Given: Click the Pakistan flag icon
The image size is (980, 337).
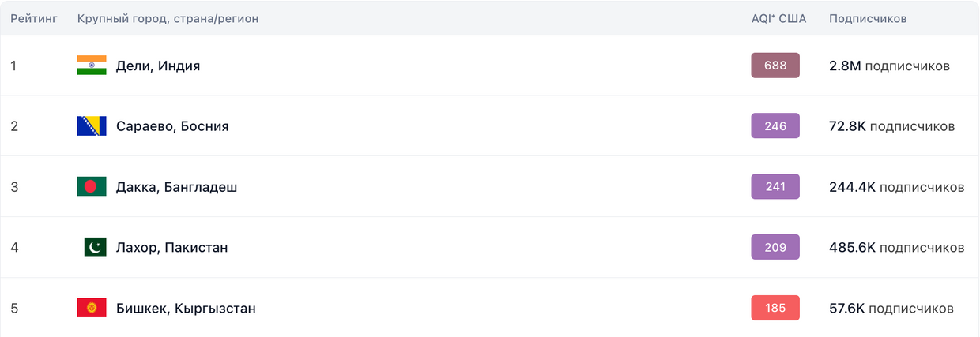Looking at the screenshot, I should 95,248.
